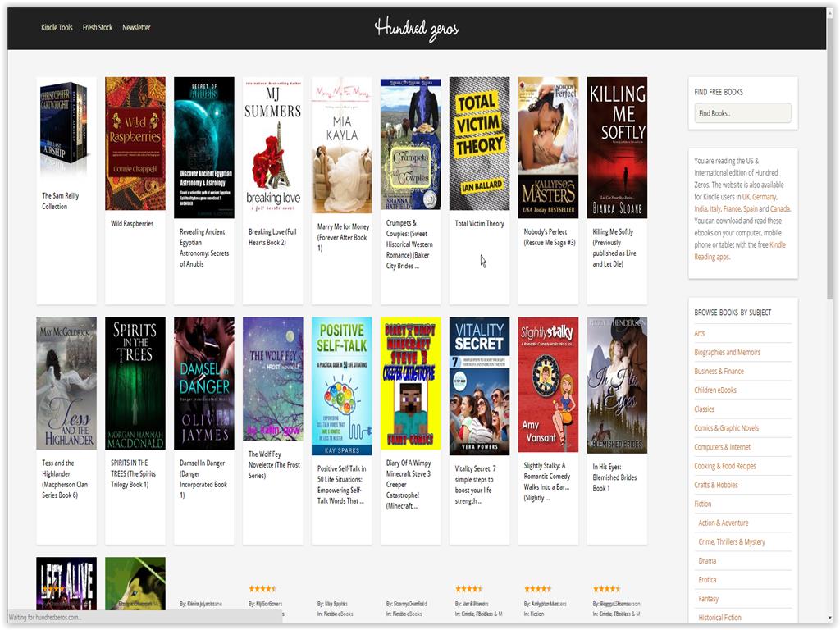
Task: Follow the Spain edition link
Action: 750,209
